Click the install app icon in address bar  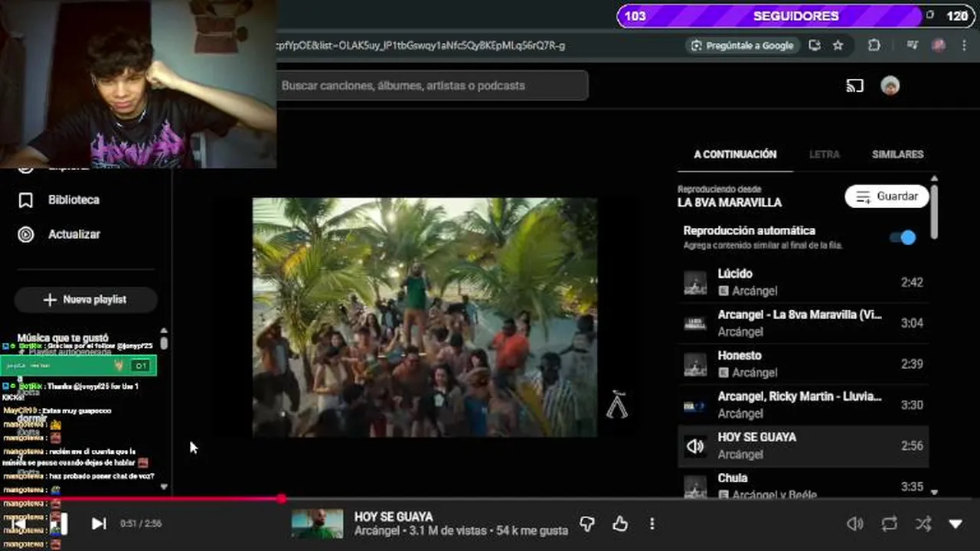click(x=815, y=45)
